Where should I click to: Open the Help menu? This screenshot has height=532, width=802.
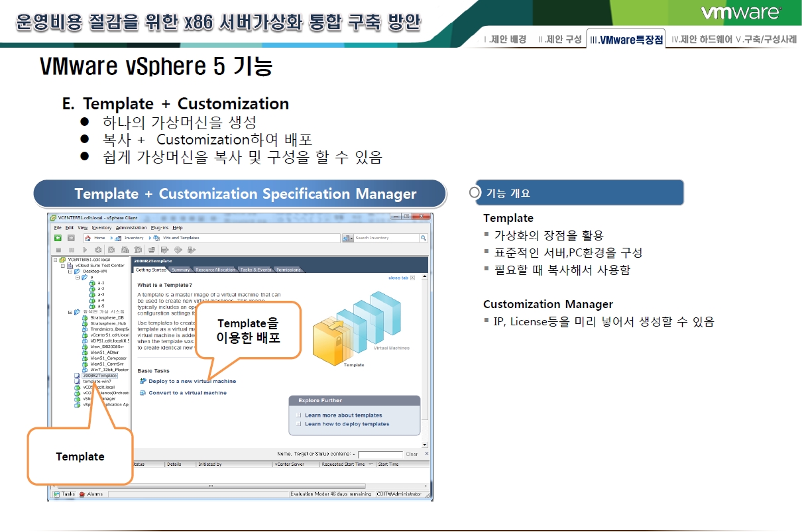point(178,227)
